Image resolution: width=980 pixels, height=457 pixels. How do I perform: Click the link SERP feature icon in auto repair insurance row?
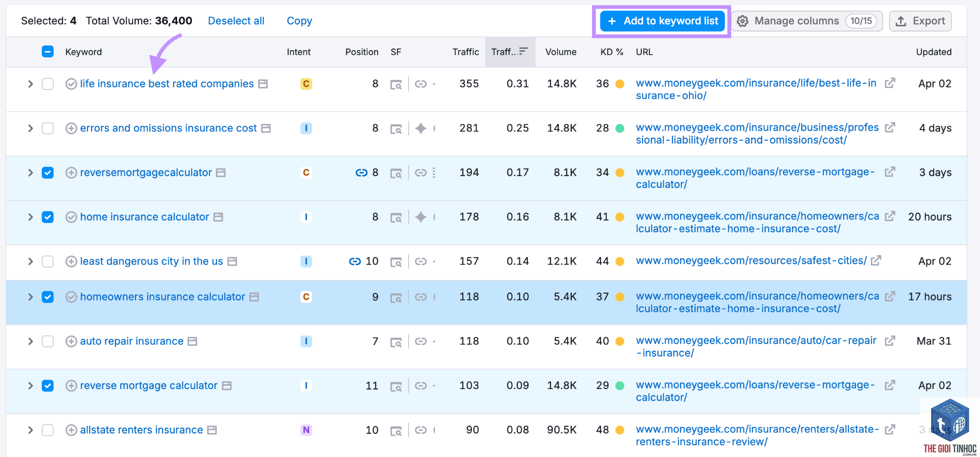(421, 341)
